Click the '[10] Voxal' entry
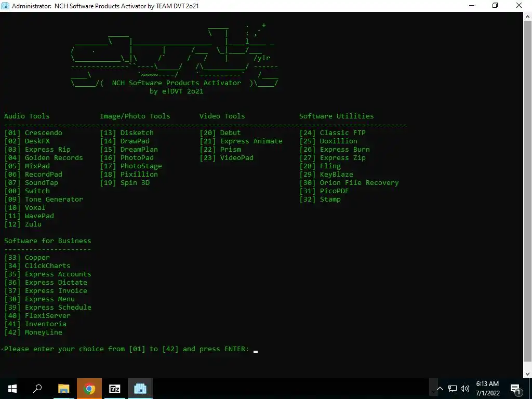532x399 pixels. (25, 208)
